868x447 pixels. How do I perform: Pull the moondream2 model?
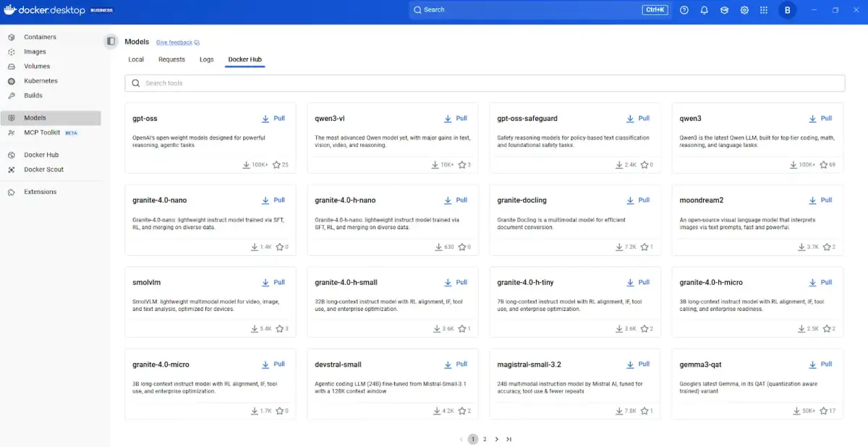pos(820,200)
